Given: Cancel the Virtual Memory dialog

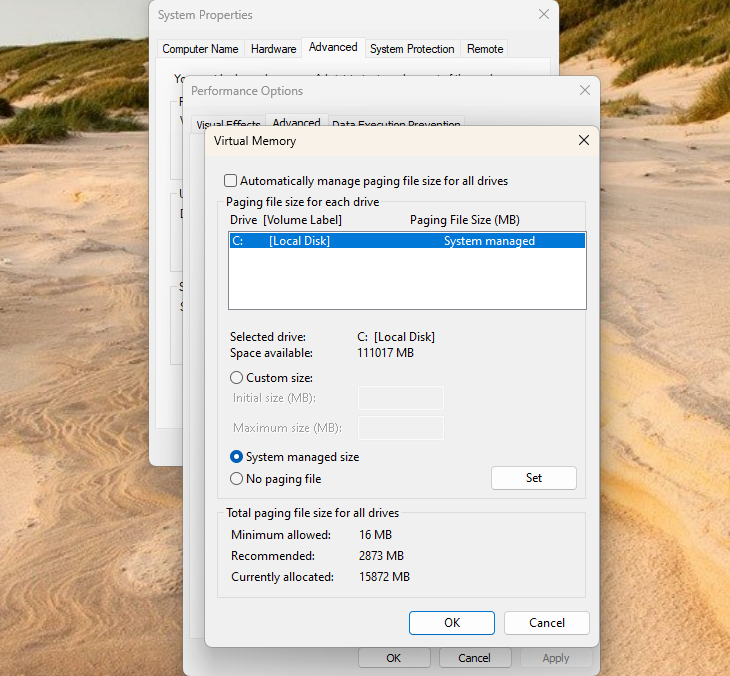Looking at the screenshot, I should pos(547,623).
